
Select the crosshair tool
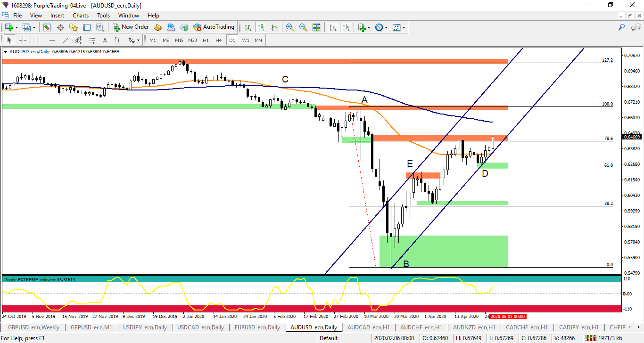[x=22, y=40]
